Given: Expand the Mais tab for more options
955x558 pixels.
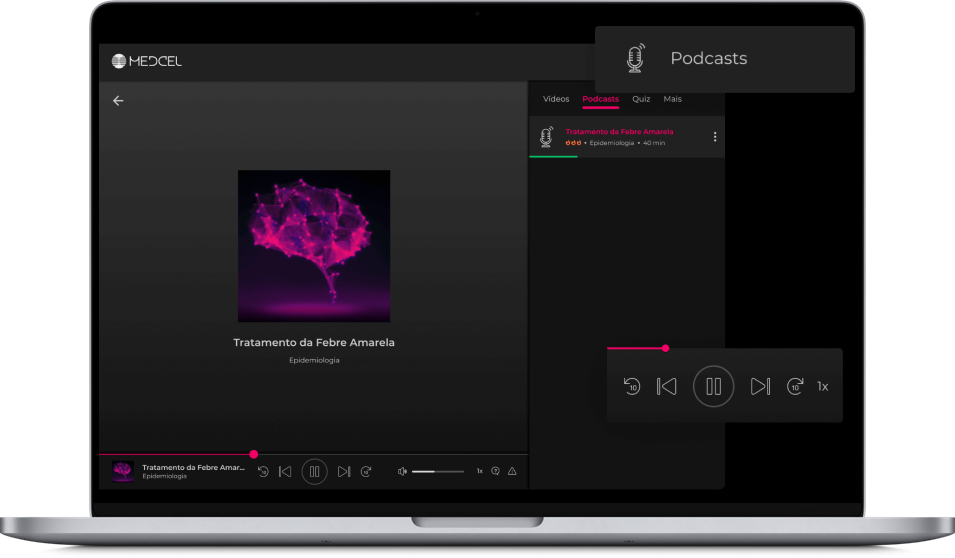Looking at the screenshot, I should pos(672,99).
